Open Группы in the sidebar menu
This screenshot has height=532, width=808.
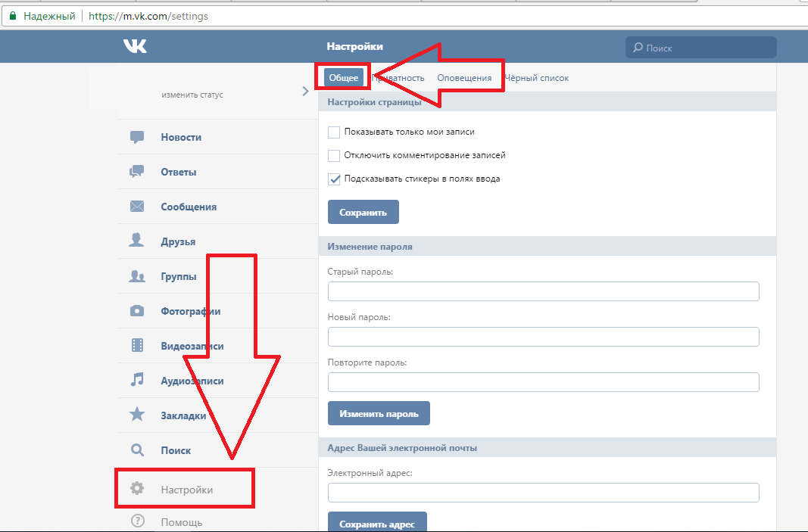pos(218,276)
